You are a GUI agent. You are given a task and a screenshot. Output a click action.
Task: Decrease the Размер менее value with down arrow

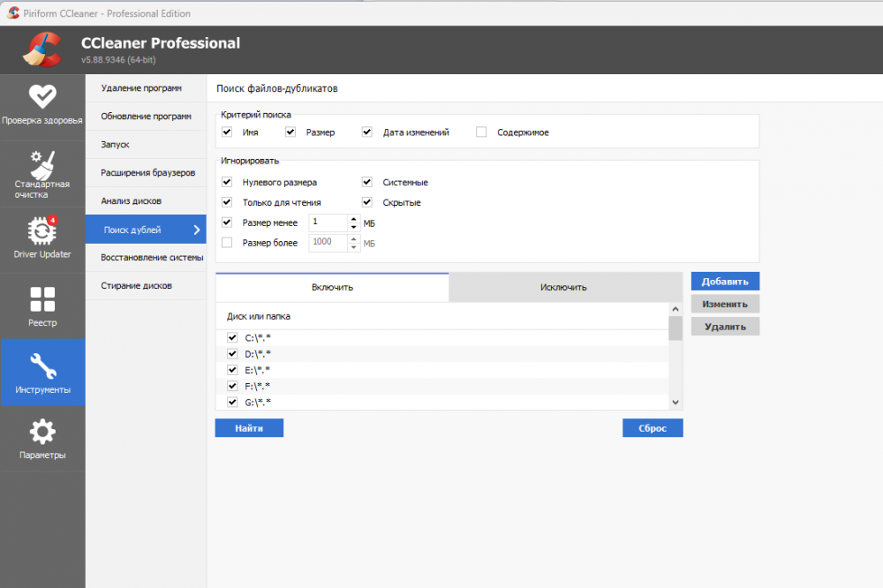click(354, 227)
